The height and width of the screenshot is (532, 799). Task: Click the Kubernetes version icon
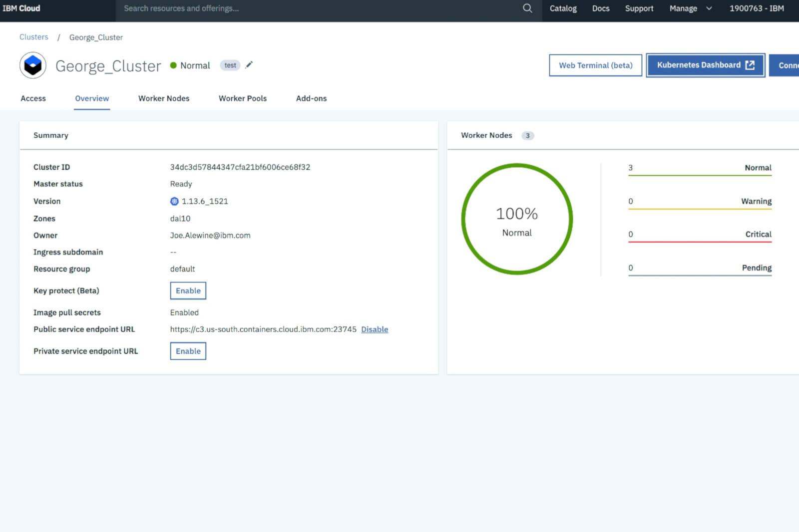point(174,201)
